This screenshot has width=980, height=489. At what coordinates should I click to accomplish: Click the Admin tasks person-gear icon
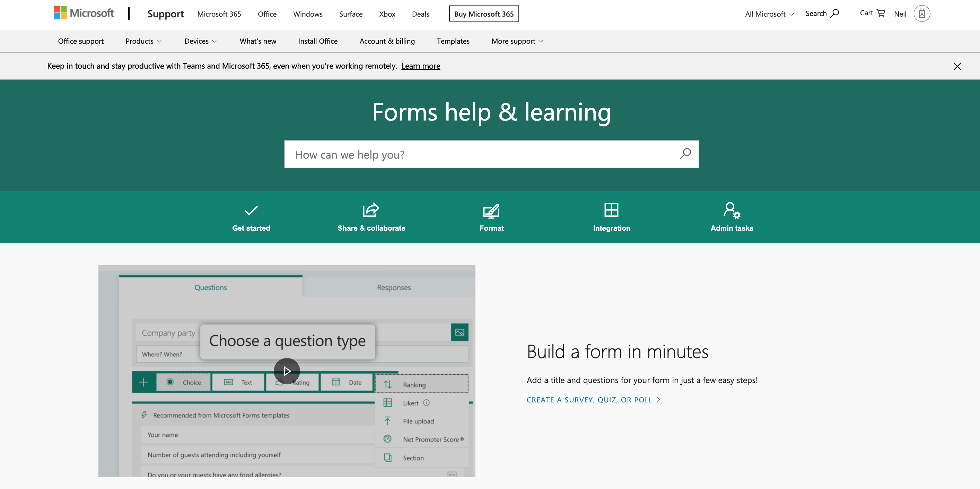pyautogui.click(x=732, y=210)
